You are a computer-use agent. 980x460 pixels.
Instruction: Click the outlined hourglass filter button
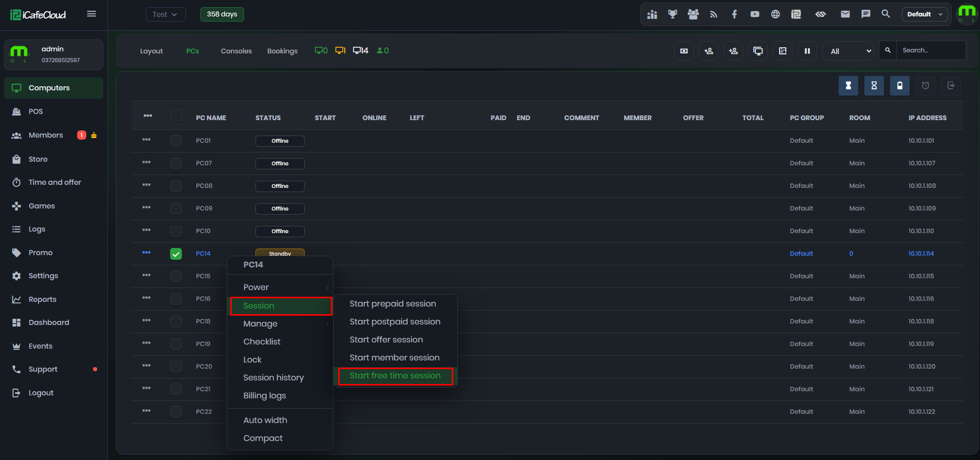point(874,86)
